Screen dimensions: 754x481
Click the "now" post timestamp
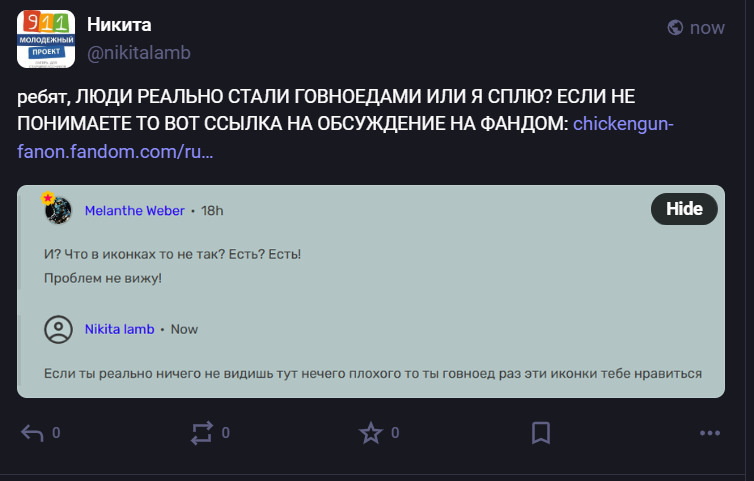pos(707,28)
